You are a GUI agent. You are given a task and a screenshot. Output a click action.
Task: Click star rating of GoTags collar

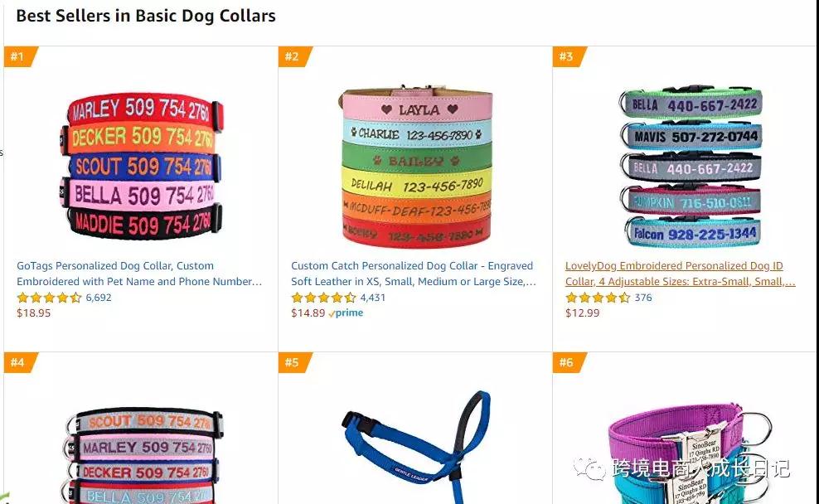pyautogui.click(x=49, y=298)
